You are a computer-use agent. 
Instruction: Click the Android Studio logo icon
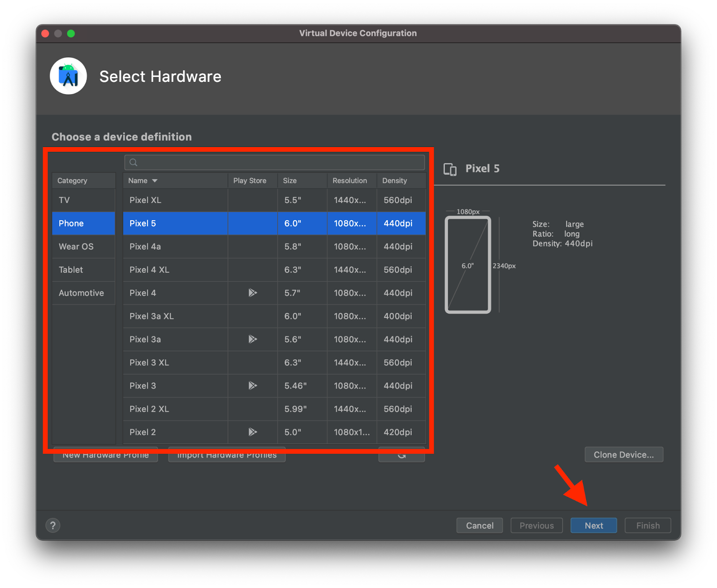(x=68, y=76)
